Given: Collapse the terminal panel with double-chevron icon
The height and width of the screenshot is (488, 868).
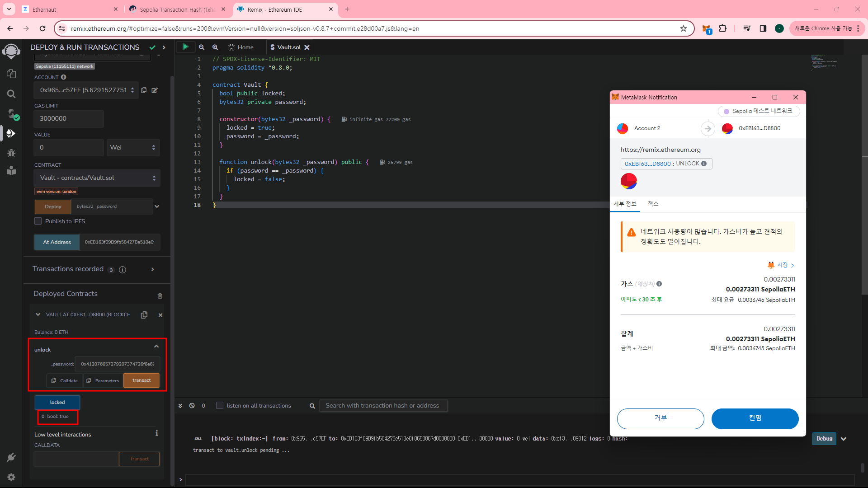Looking at the screenshot, I should (180, 406).
